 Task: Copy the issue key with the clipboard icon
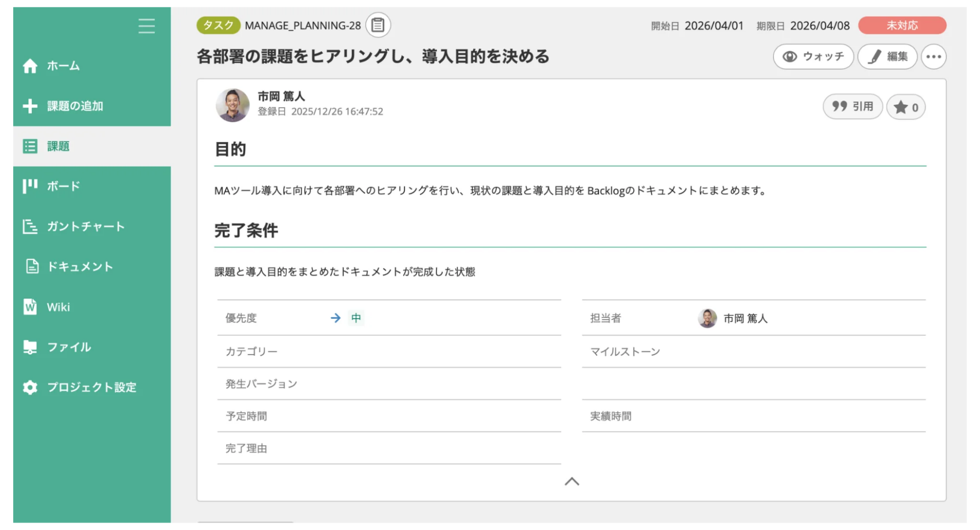click(x=378, y=25)
